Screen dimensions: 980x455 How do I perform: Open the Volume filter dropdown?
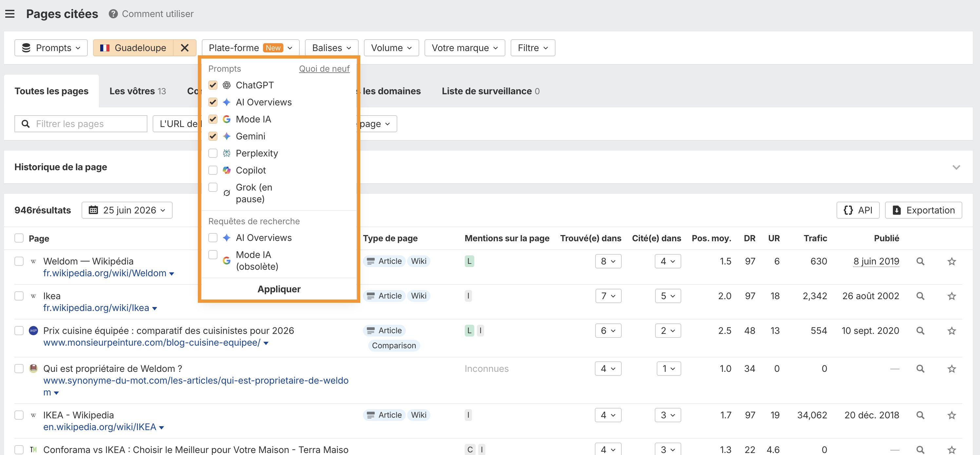391,48
